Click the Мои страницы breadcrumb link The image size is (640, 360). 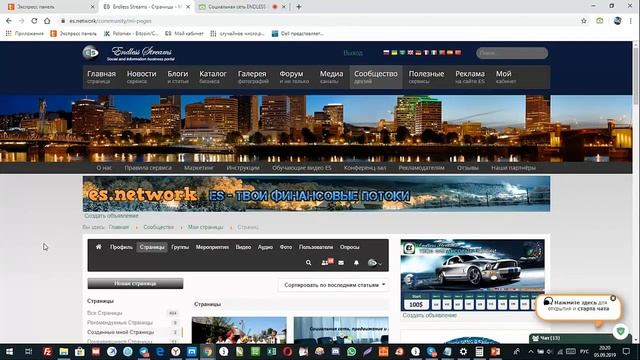click(x=205, y=227)
